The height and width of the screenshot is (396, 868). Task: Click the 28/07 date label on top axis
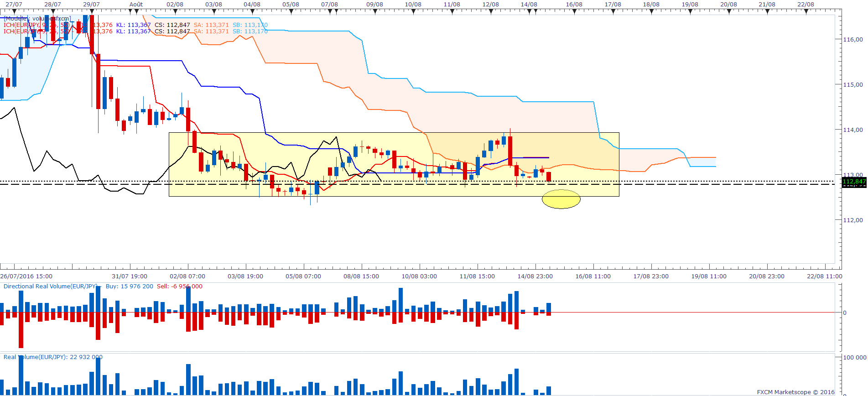point(53,5)
